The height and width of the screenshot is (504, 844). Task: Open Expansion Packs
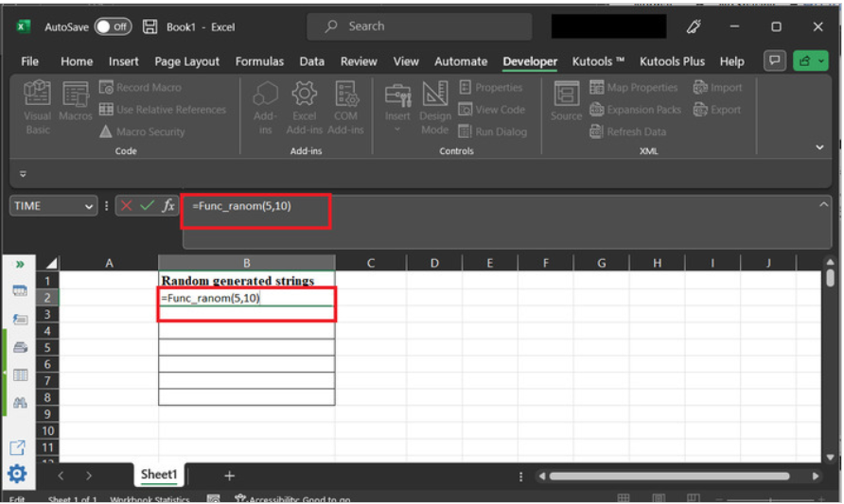635,109
